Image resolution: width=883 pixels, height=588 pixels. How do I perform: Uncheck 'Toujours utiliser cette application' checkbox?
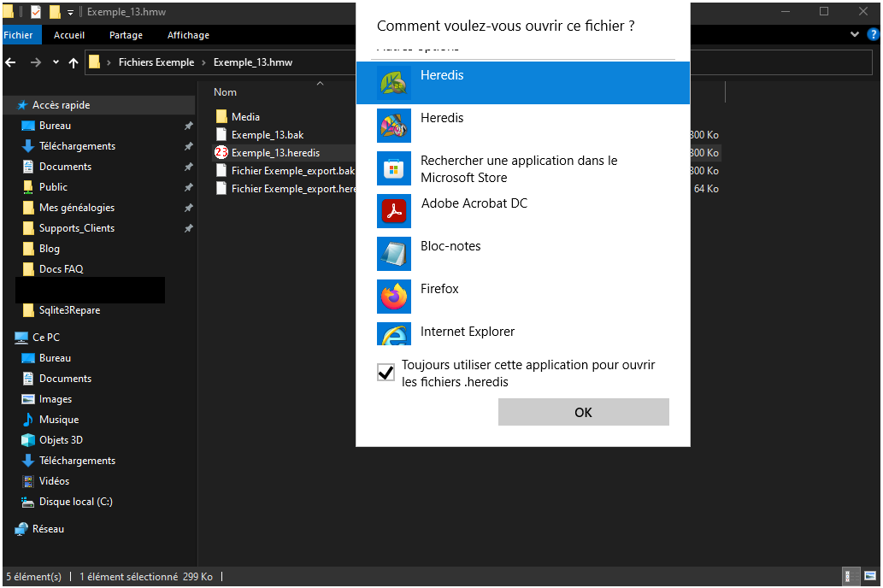[386, 373]
